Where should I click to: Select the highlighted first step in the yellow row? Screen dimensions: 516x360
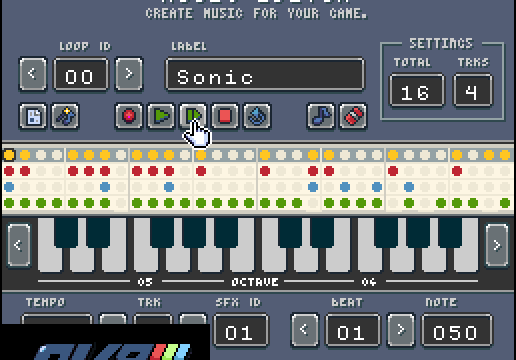[x=9, y=155]
